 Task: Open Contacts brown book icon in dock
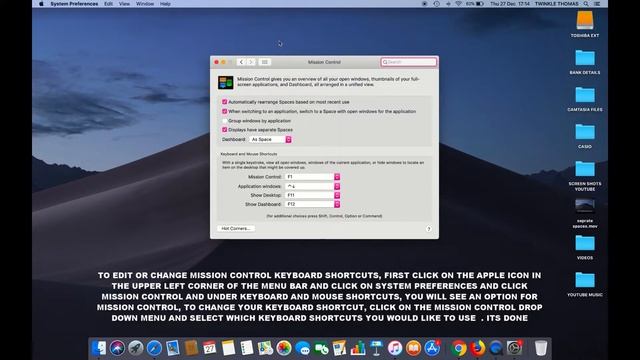(191, 348)
